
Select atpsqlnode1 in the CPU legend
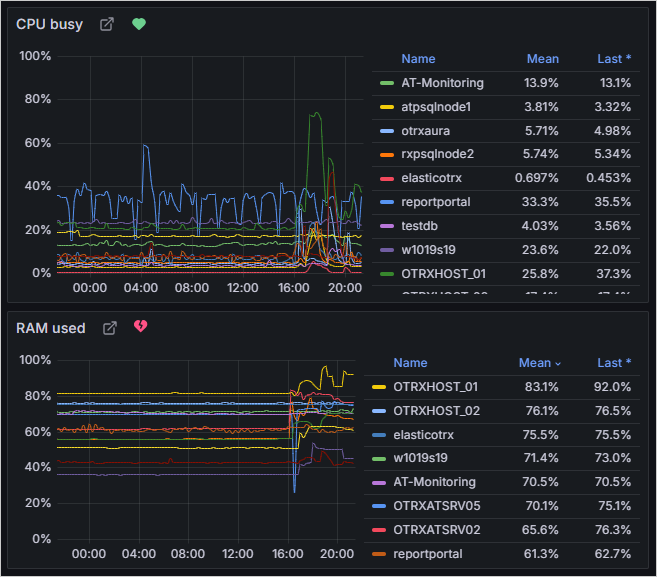click(435, 107)
